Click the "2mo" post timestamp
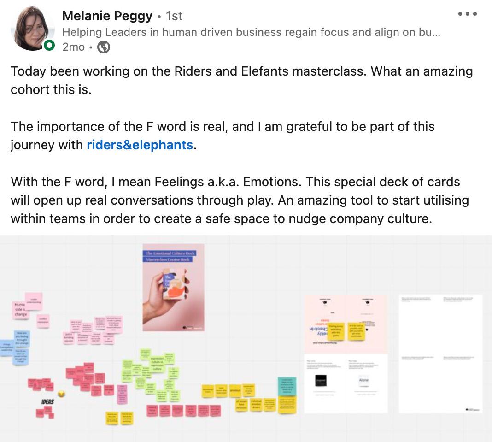 point(73,47)
